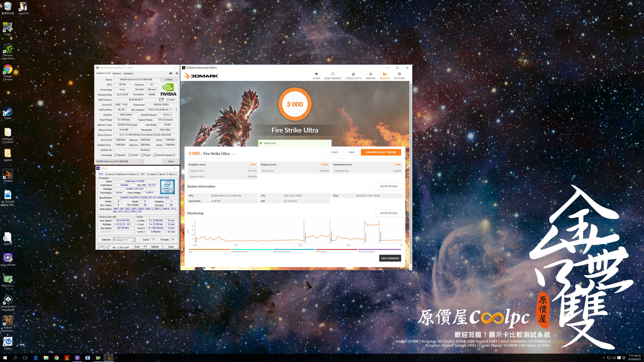644x362 pixels.
Task: Click the LOAD button in 3DMark
Action: pos(334,152)
